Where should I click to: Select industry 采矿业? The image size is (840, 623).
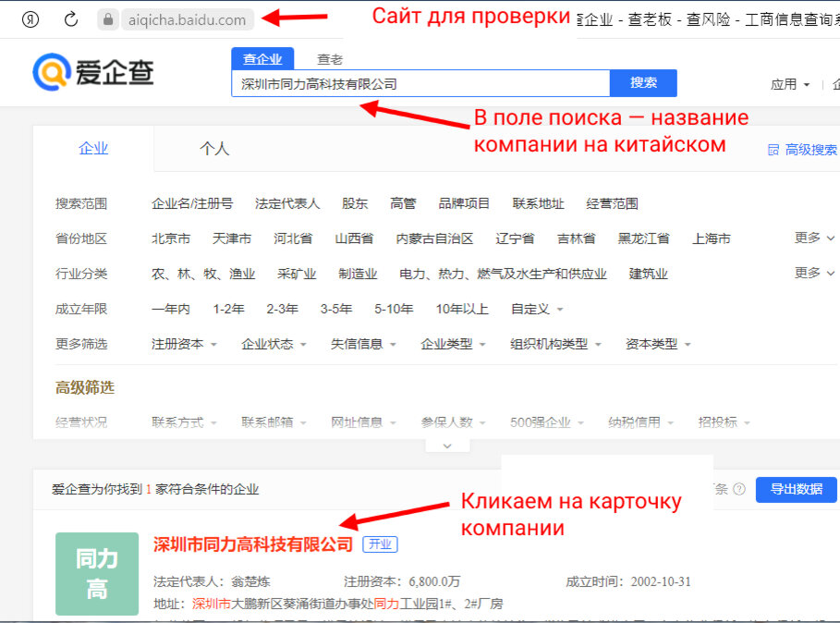tap(297, 274)
